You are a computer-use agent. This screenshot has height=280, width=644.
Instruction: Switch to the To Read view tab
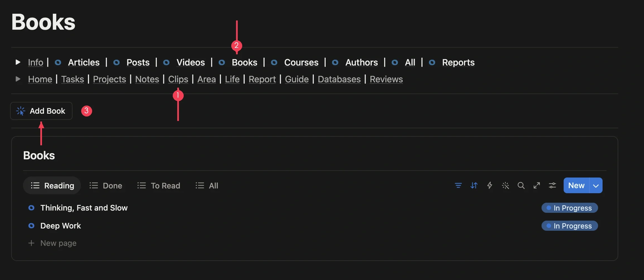pyautogui.click(x=159, y=185)
